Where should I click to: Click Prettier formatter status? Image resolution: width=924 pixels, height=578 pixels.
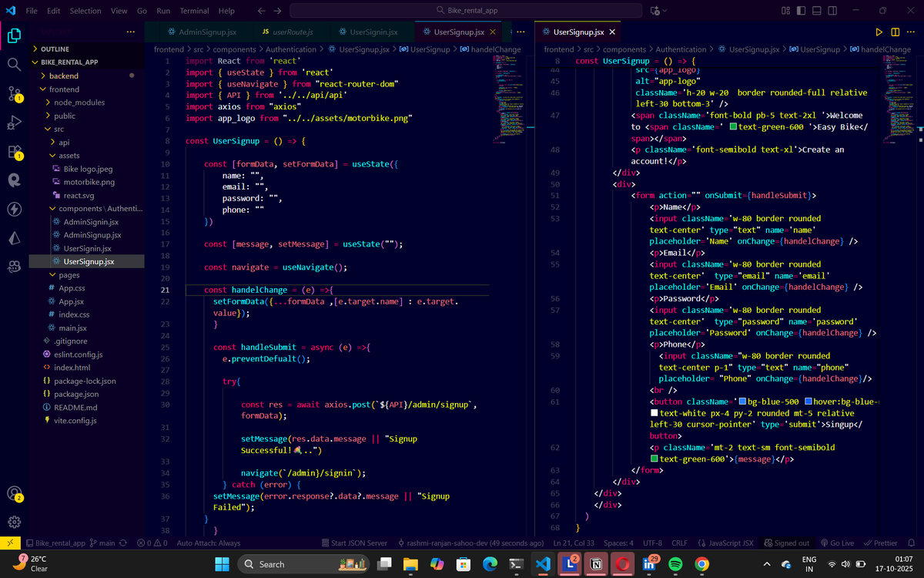coord(880,543)
